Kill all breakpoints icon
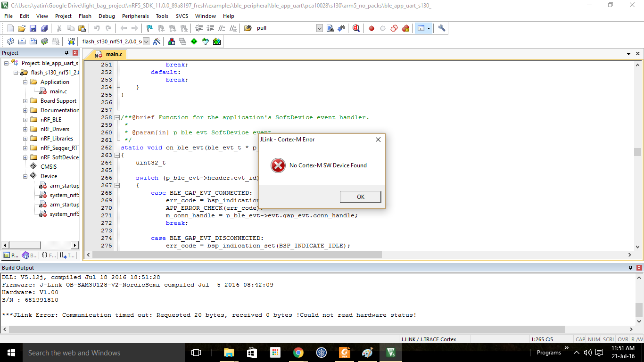 point(405,28)
